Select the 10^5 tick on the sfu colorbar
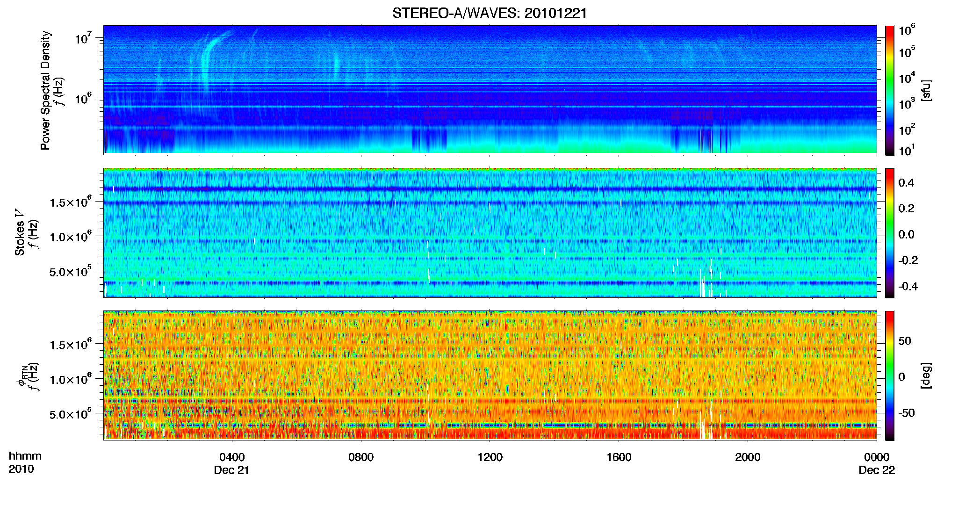This screenshot has height=505, width=980. click(x=907, y=52)
